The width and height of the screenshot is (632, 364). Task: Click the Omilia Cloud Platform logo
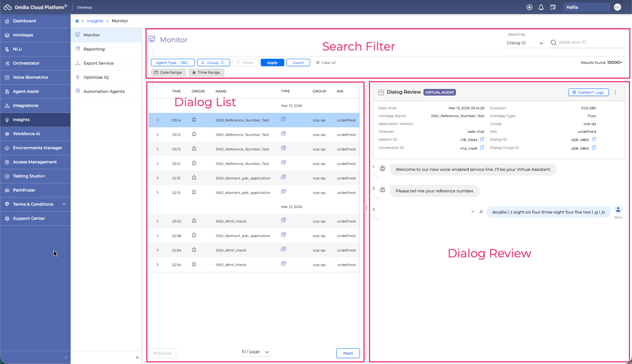pyautogui.click(x=8, y=7)
